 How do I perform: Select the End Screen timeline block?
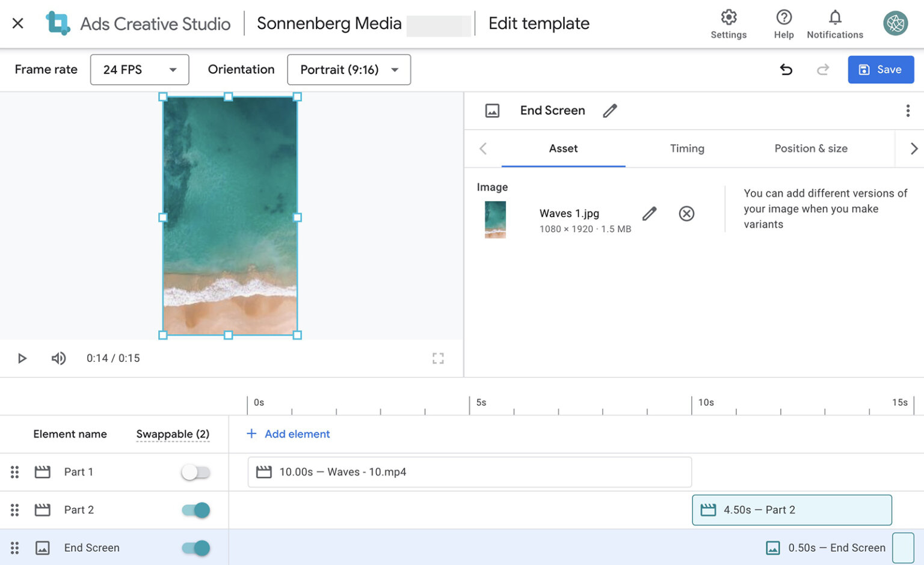pyautogui.click(x=903, y=548)
